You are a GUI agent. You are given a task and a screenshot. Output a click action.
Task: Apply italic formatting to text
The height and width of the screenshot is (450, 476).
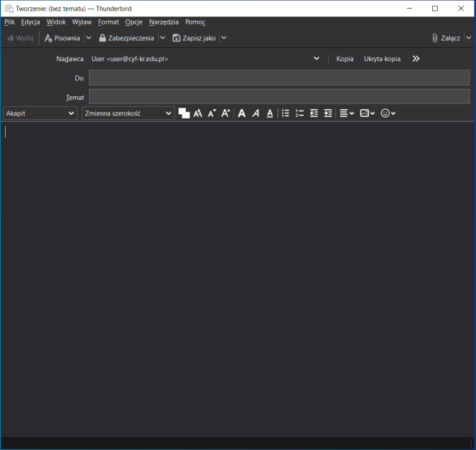click(x=256, y=113)
